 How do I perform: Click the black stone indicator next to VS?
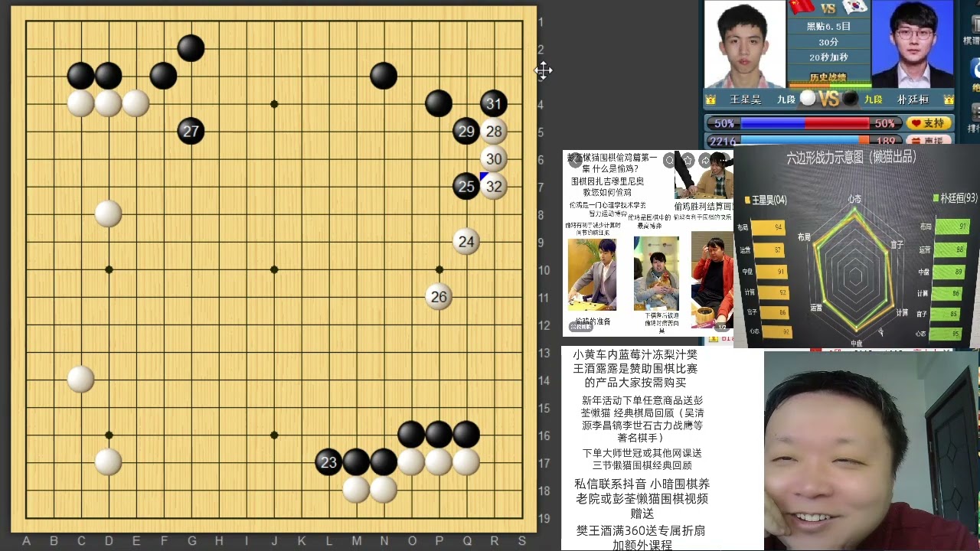pyautogui.click(x=850, y=98)
